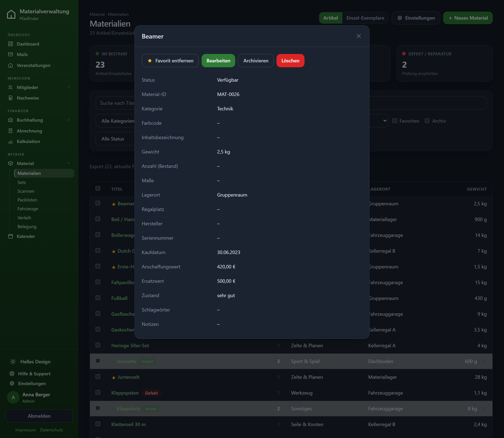This screenshot has height=438, width=504.
Task: Open Dashboard via its grid icon
Action: [10, 44]
